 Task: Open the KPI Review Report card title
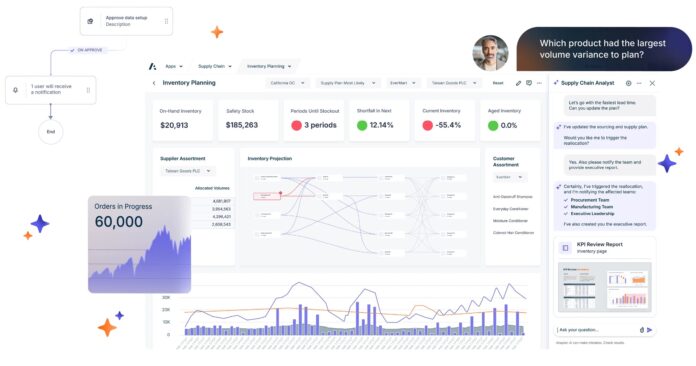(599, 244)
